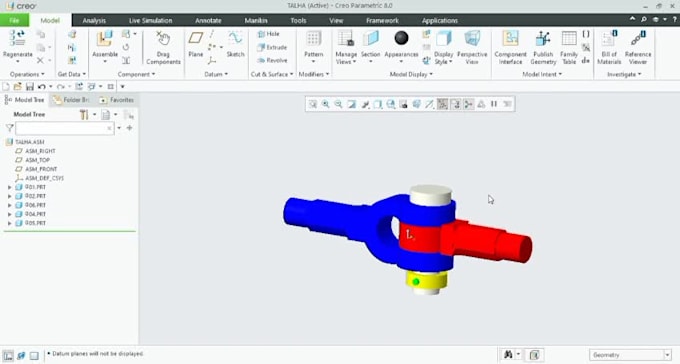Expand the 004.PRT tree node

(x=10, y=214)
